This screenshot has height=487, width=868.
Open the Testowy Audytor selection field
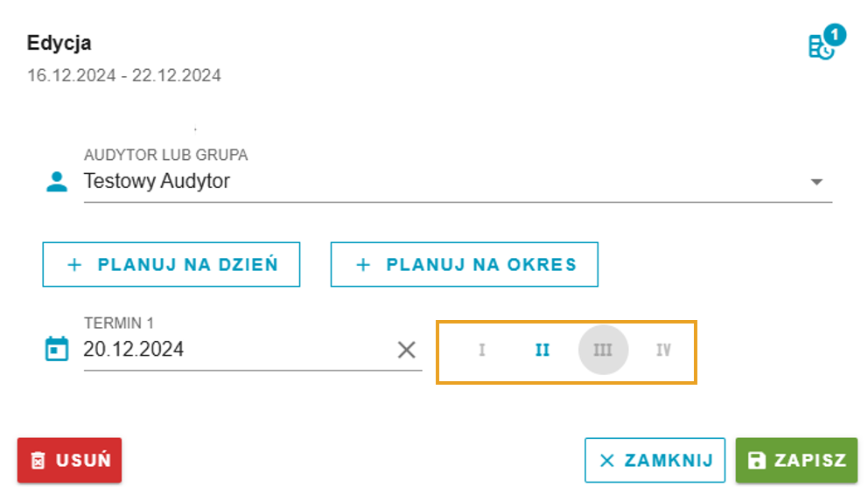pyautogui.click(x=458, y=182)
